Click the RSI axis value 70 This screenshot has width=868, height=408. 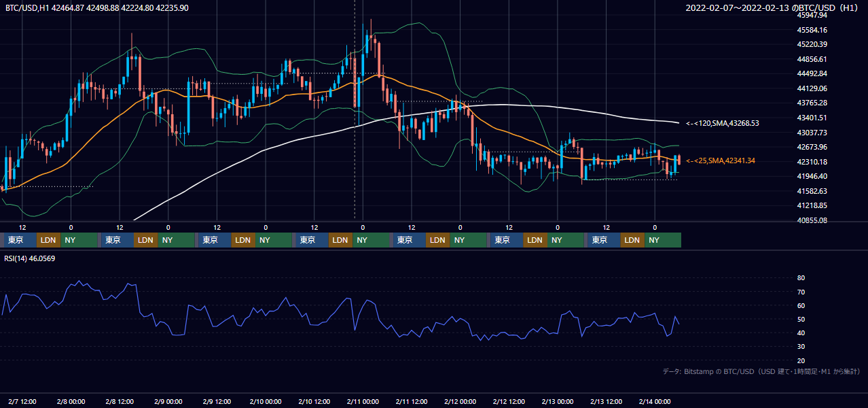801,292
